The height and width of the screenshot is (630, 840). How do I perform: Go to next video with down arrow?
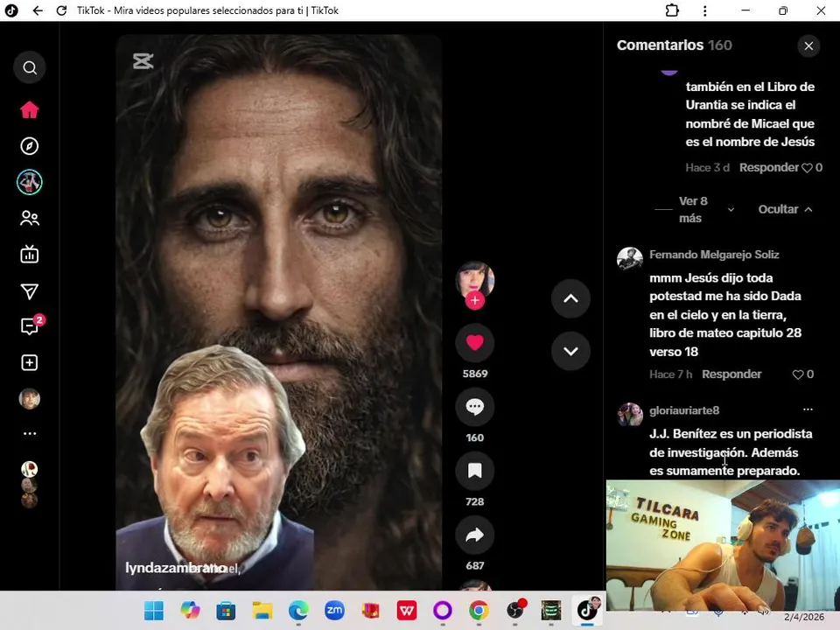[x=571, y=351]
